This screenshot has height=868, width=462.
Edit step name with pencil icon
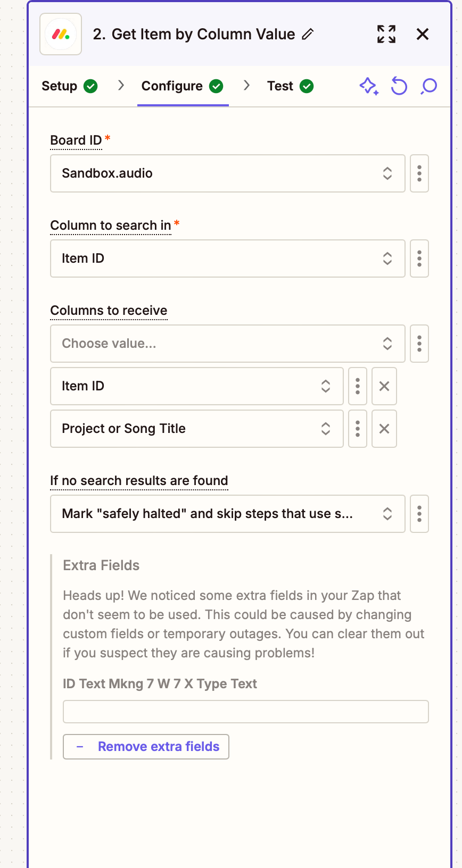(x=308, y=35)
